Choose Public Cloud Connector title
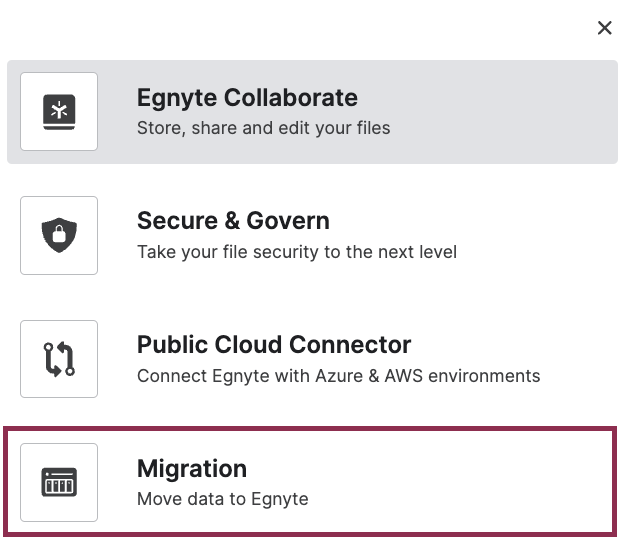This screenshot has height=546, width=624. point(274,345)
